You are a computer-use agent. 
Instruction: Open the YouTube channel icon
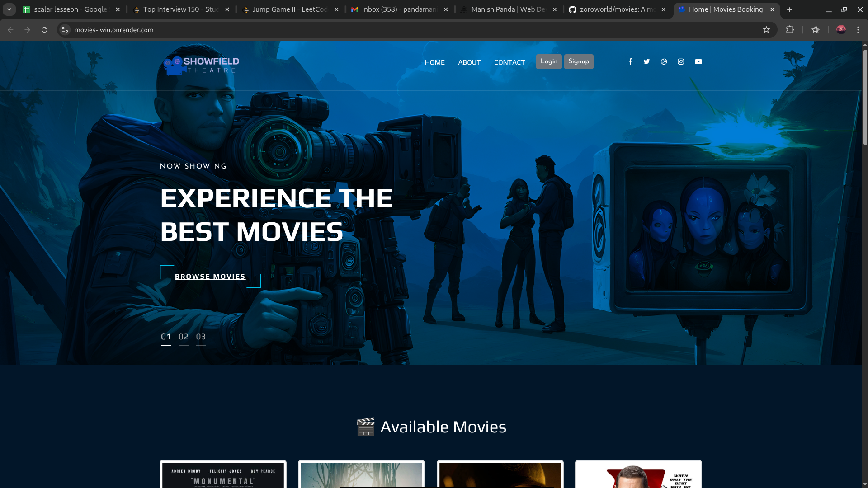(698, 61)
